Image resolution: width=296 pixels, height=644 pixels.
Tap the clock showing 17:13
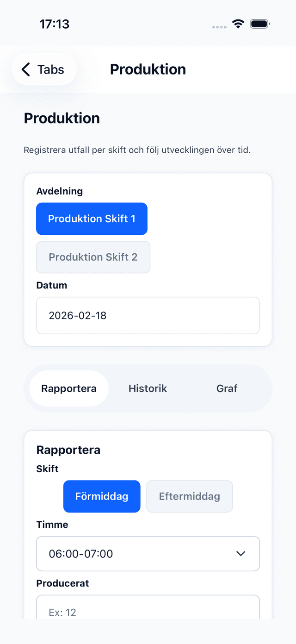point(55,24)
